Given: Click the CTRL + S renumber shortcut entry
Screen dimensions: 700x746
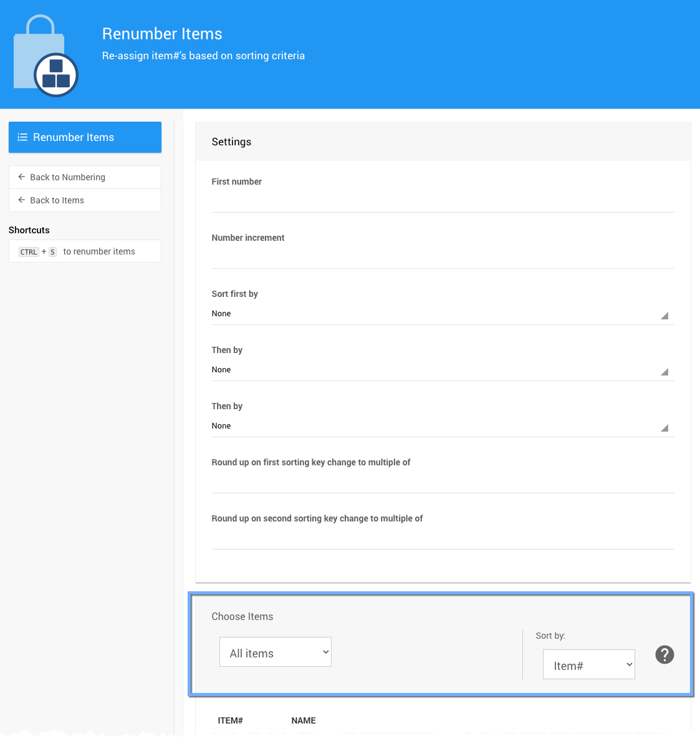Looking at the screenshot, I should coord(85,251).
